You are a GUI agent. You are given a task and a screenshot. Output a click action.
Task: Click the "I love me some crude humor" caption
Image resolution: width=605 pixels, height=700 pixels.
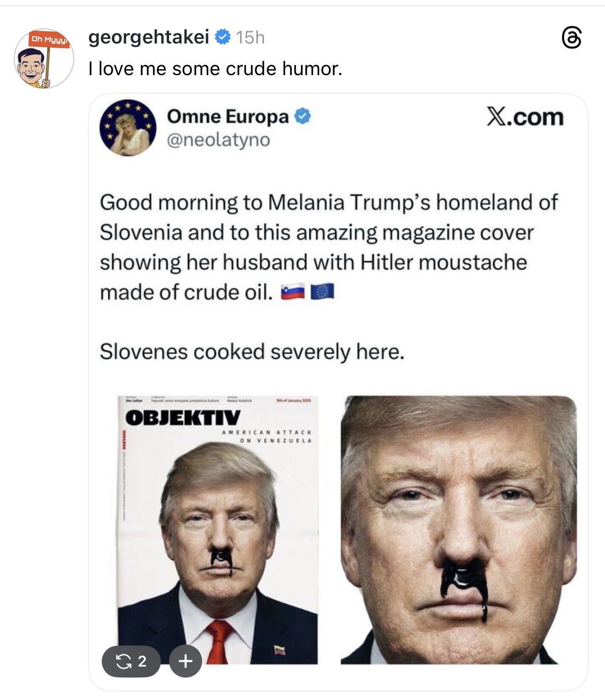click(215, 69)
